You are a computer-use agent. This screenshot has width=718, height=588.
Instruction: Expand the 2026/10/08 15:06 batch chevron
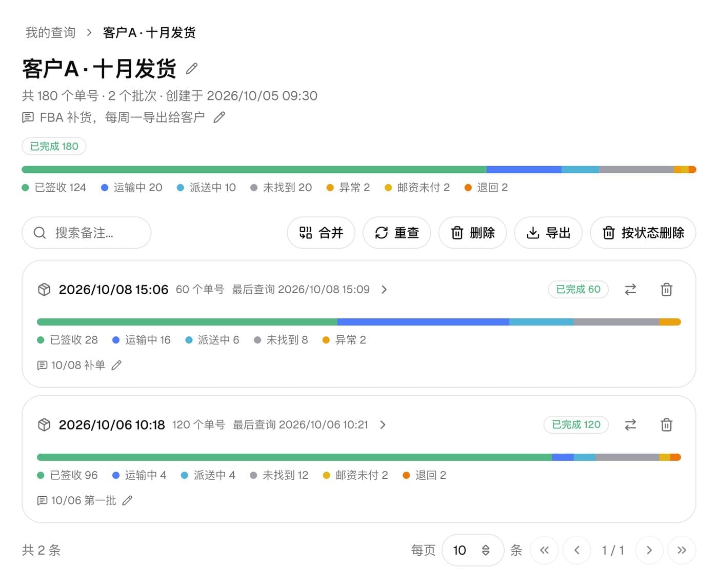point(384,290)
